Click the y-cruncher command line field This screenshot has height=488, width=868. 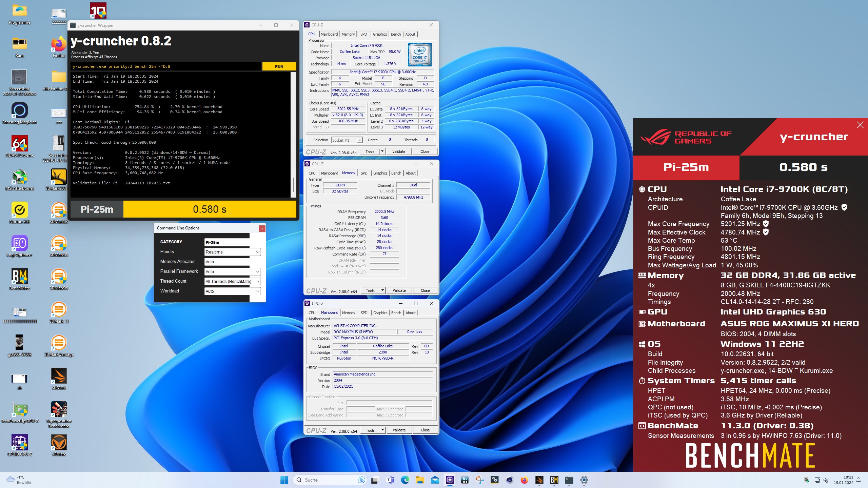[x=166, y=66]
